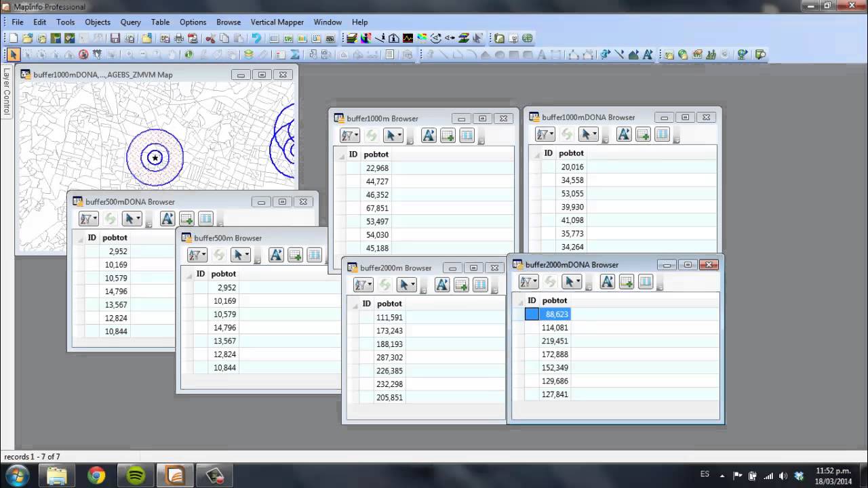Click the Open Table folder icon
868x488 pixels.
click(28, 38)
